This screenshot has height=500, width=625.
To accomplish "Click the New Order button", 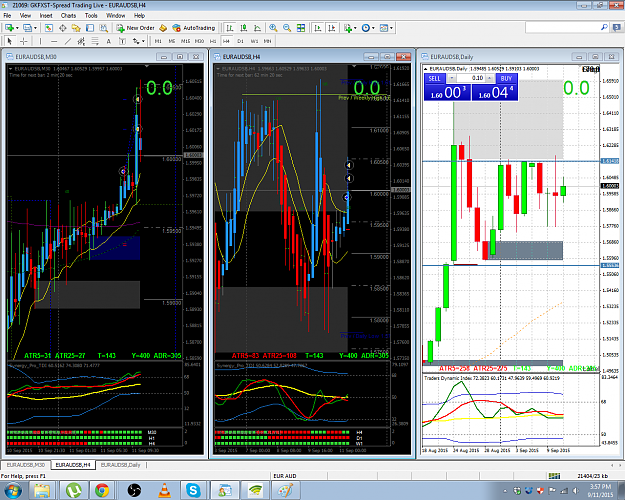I will coord(136,28).
